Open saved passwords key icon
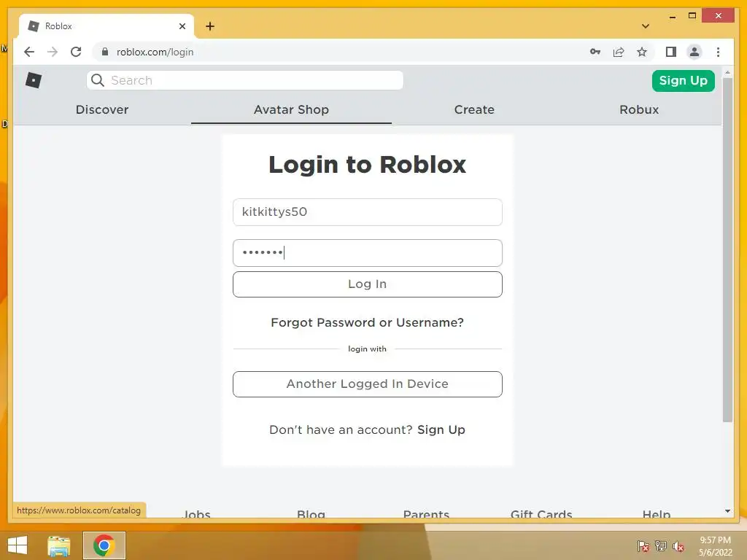The image size is (747, 560). point(595,52)
